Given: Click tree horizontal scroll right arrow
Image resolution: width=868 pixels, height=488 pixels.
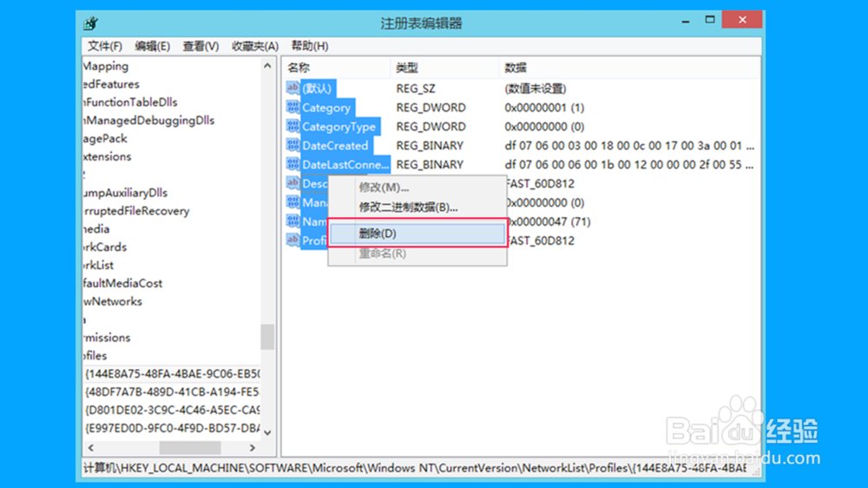Looking at the screenshot, I should pos(253,447).
